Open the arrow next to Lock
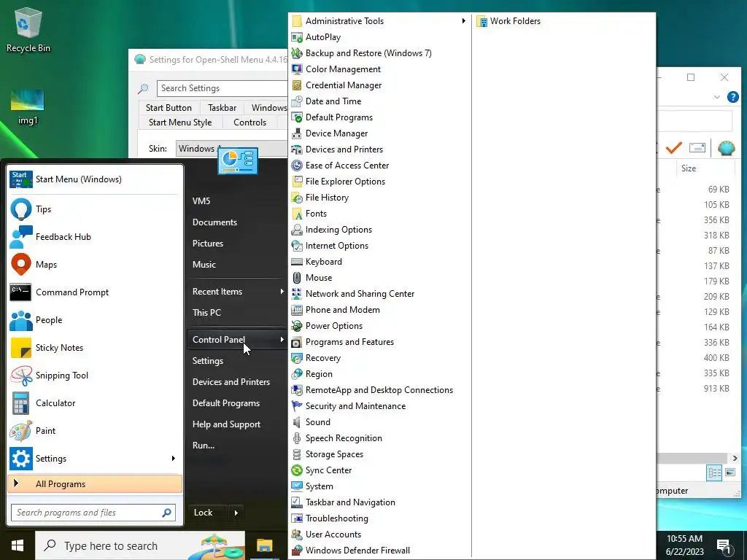Viewport: 747px width, 560px height. [236, 513]
